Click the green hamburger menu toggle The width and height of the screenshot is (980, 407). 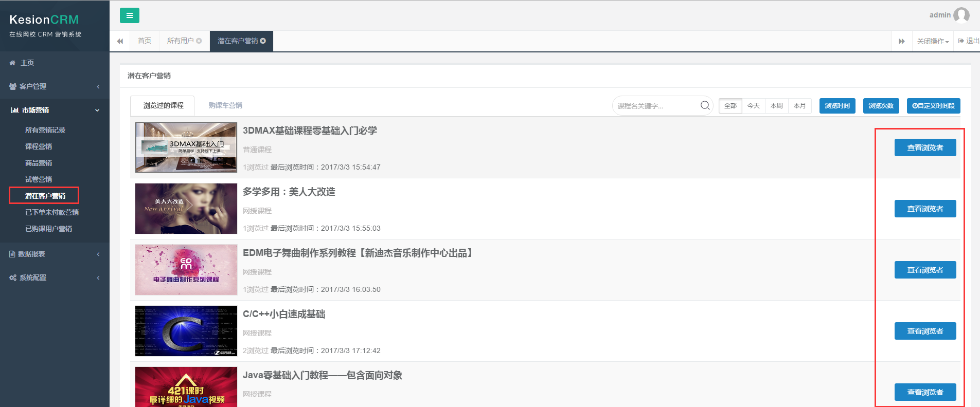[129, 15]
